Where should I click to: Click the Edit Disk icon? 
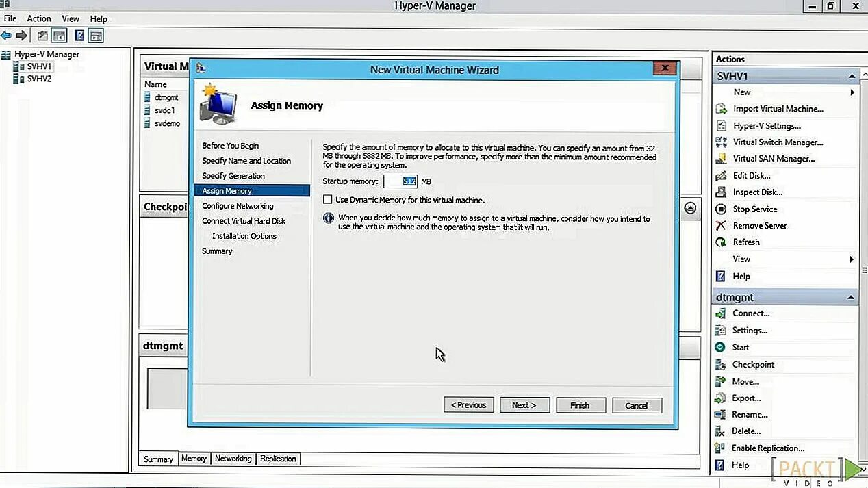(x=720, y=176)
